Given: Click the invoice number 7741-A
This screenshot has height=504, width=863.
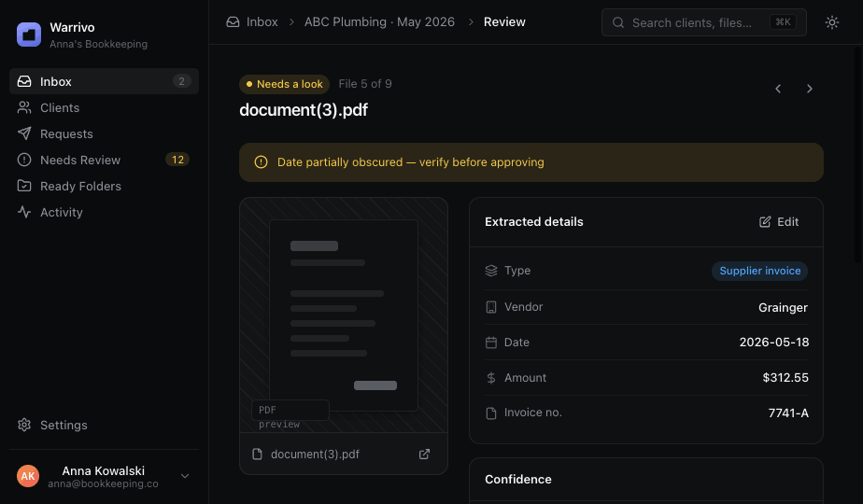Looking at the screenshot, I should pyautogui.click(x=788, y=413).
